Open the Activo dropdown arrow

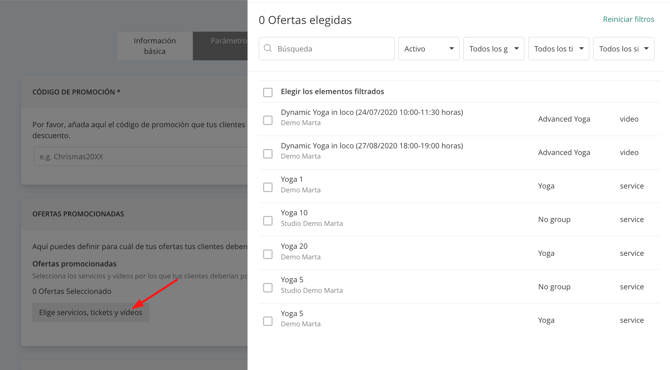[451, 49]
